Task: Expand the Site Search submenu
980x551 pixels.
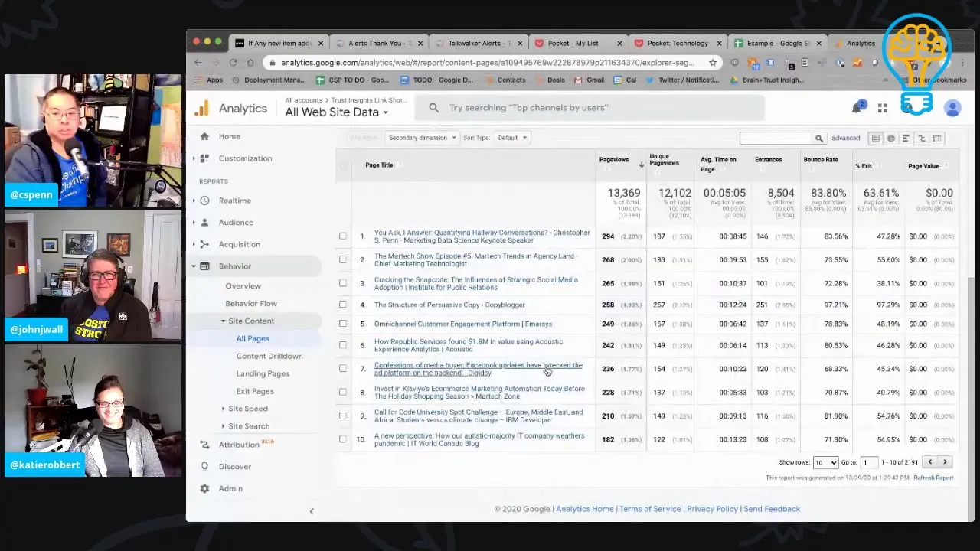Action: pos(224,426)
